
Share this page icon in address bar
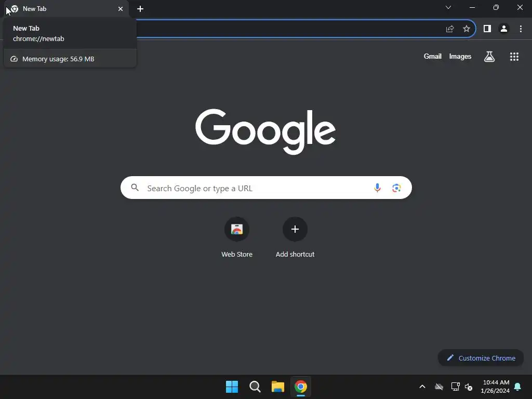450,29
